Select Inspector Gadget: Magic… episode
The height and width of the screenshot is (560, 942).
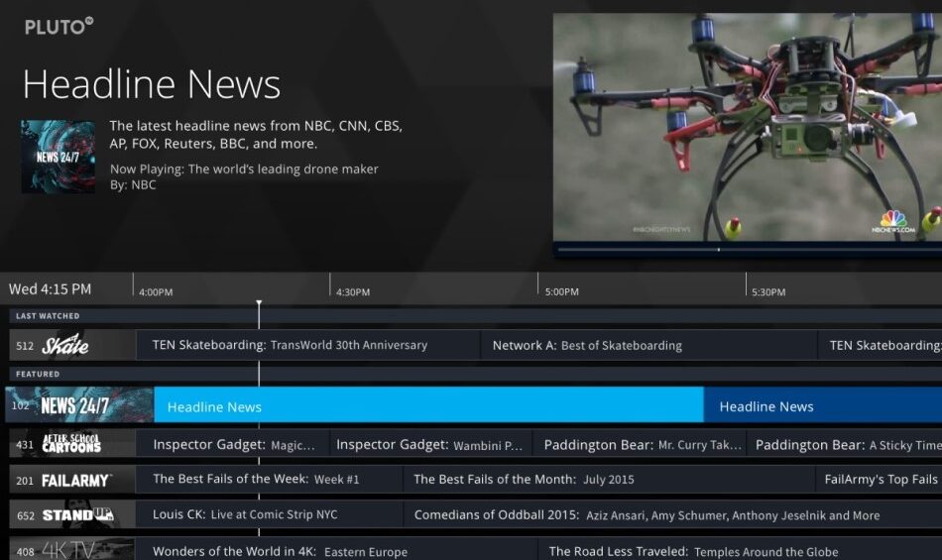[233, 444]
